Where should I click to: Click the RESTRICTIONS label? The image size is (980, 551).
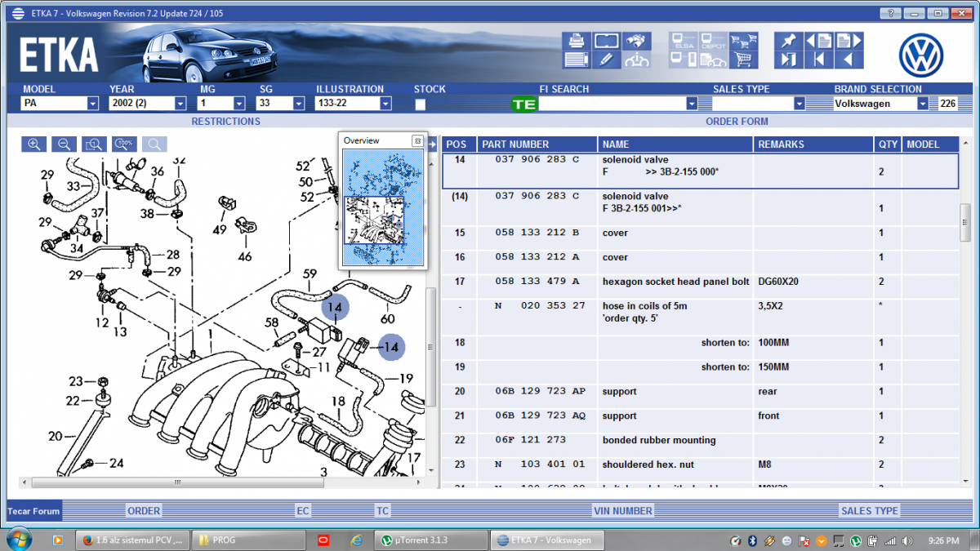click(x=225, y=122)
